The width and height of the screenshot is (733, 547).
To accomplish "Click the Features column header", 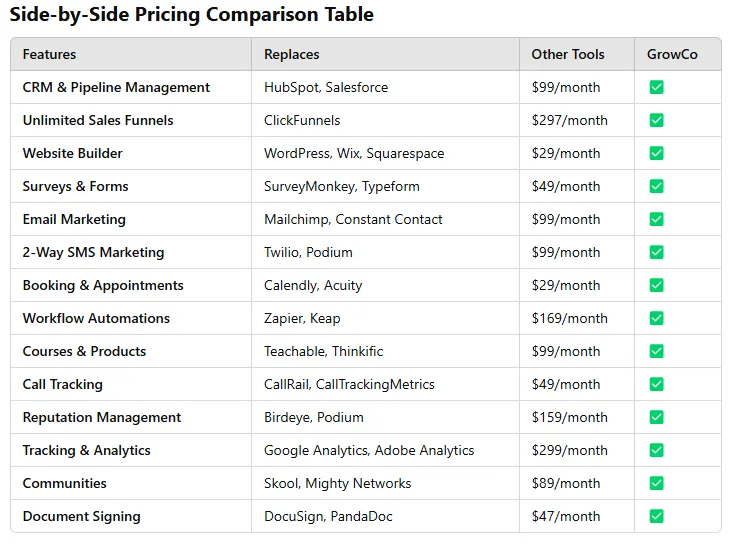I will pos(49,54).
